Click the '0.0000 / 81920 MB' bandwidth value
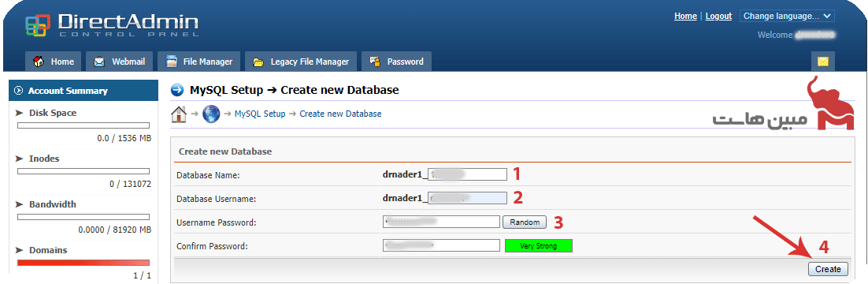Screen dimensions: 868x284 [x=114, y=230]
